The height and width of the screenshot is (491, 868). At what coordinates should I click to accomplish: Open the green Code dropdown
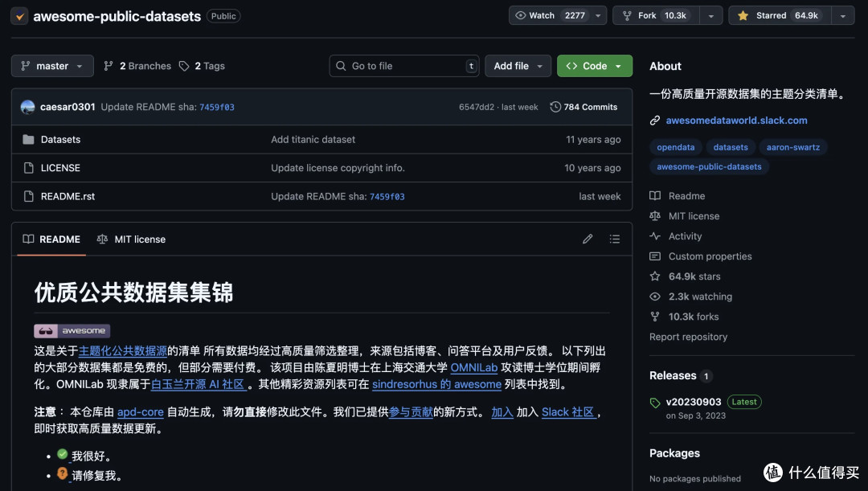tap(595, 66)
